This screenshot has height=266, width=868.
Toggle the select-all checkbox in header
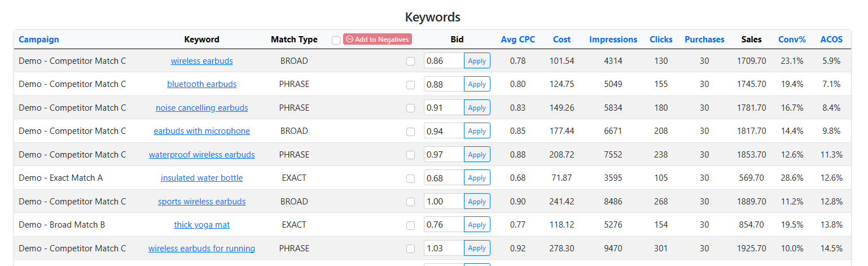[x=336, y=40]
